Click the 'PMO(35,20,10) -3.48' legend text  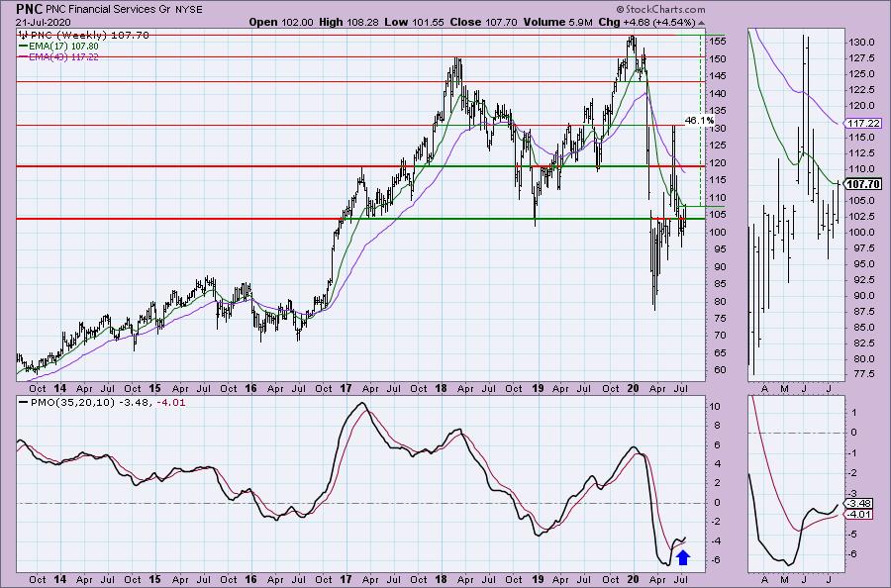pos(89,402)
